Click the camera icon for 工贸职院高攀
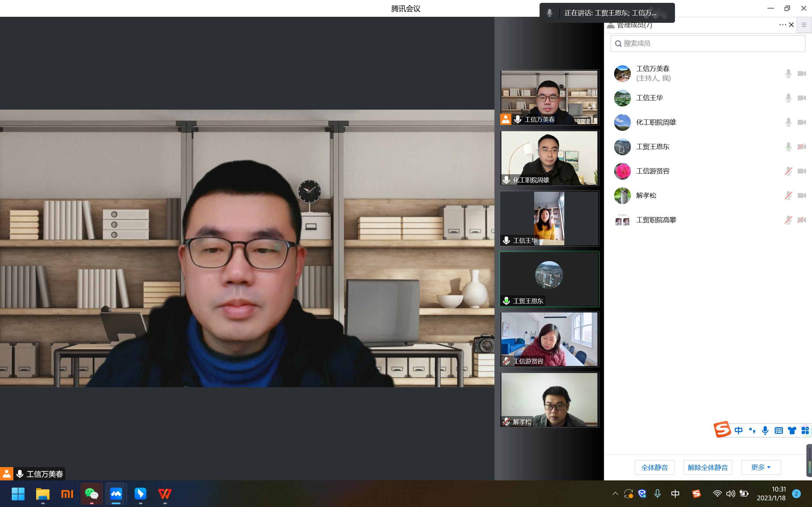812x507 pixels. 802,220
